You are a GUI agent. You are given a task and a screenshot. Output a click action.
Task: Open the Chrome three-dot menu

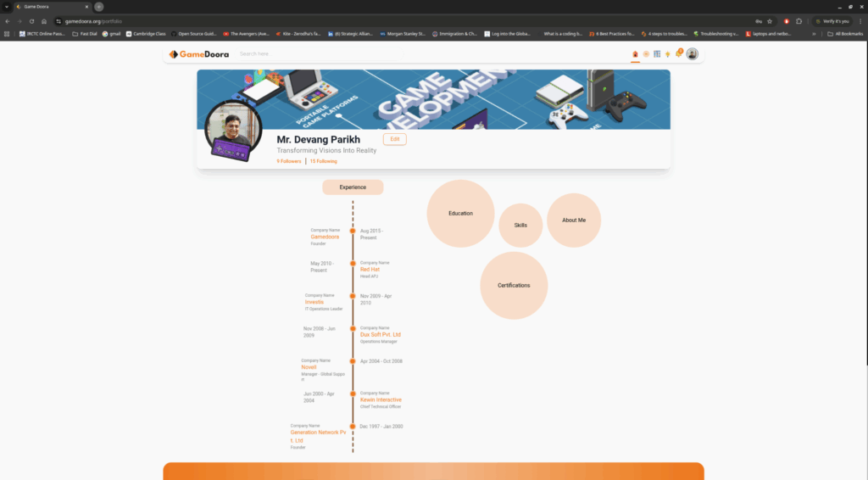click(x=860, y=21)
